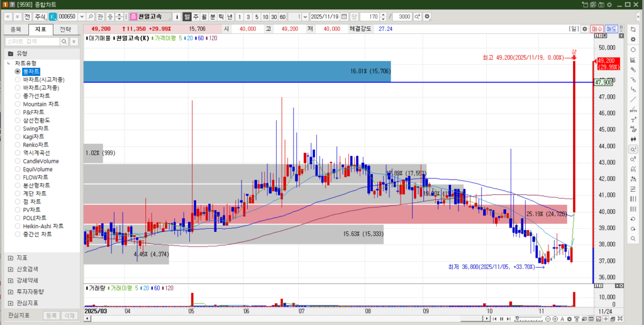644x325 pixels.
Task: Select the Mountain 차트 radio option
Action: 18,104
